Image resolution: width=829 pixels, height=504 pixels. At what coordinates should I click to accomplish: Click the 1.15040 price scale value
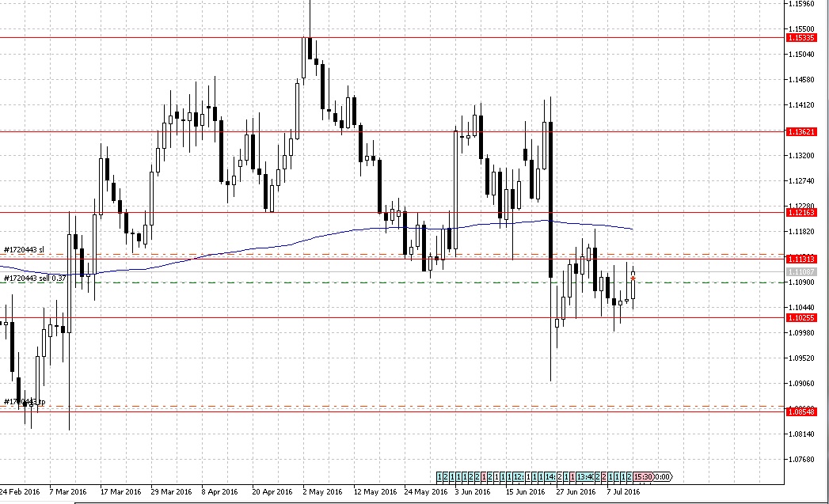(801, 55)
